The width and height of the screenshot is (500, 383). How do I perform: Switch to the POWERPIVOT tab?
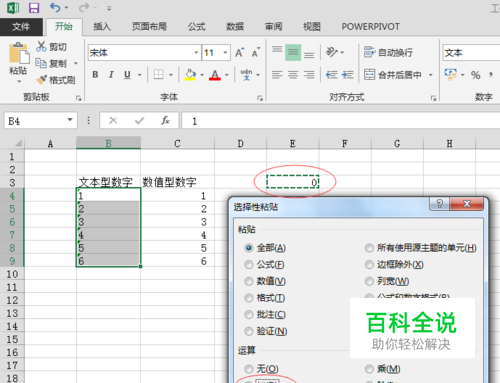click(370, 27)
